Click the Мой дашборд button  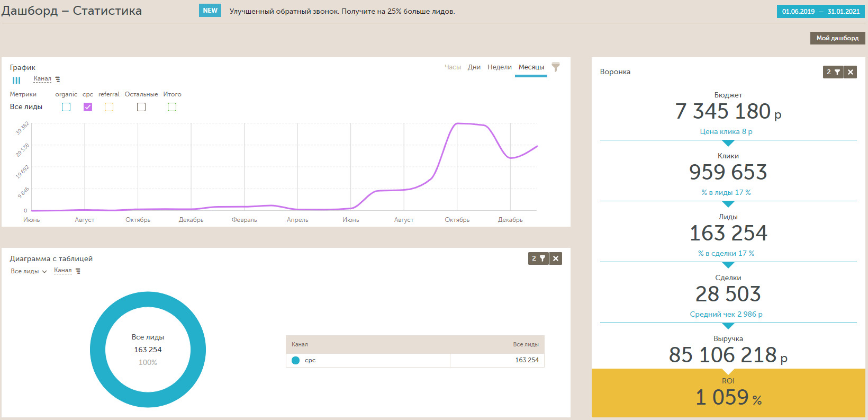[x=837, y=38]
